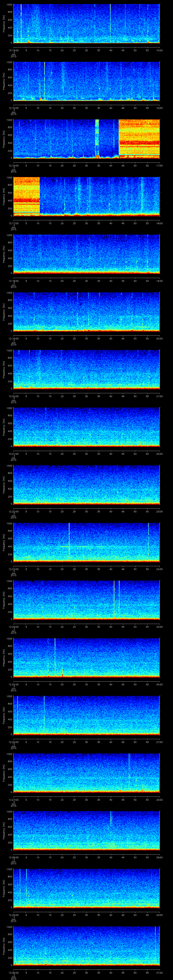Click the 12:26:00 start time label
173x980 pixels.
click(x=13, y=742)
